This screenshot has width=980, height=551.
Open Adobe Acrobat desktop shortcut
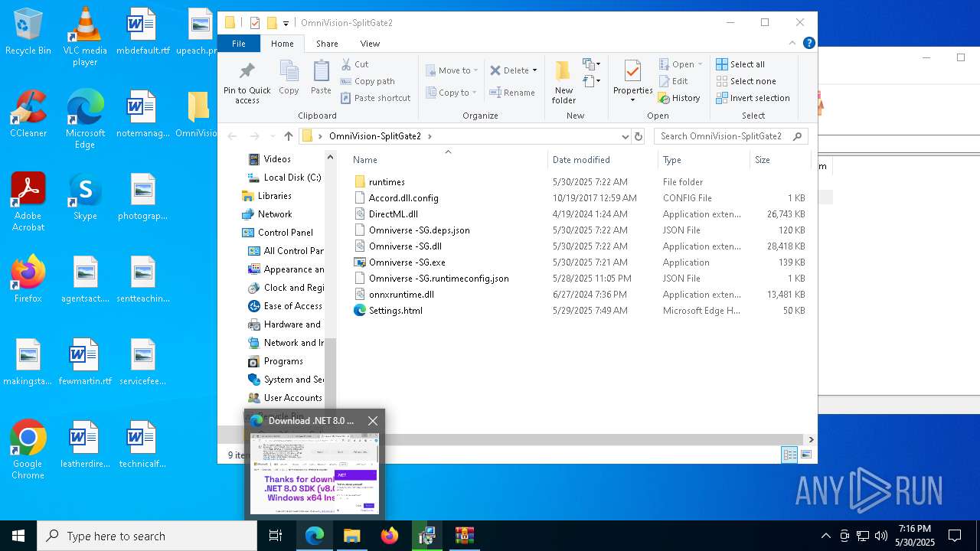tap(28, 202)
